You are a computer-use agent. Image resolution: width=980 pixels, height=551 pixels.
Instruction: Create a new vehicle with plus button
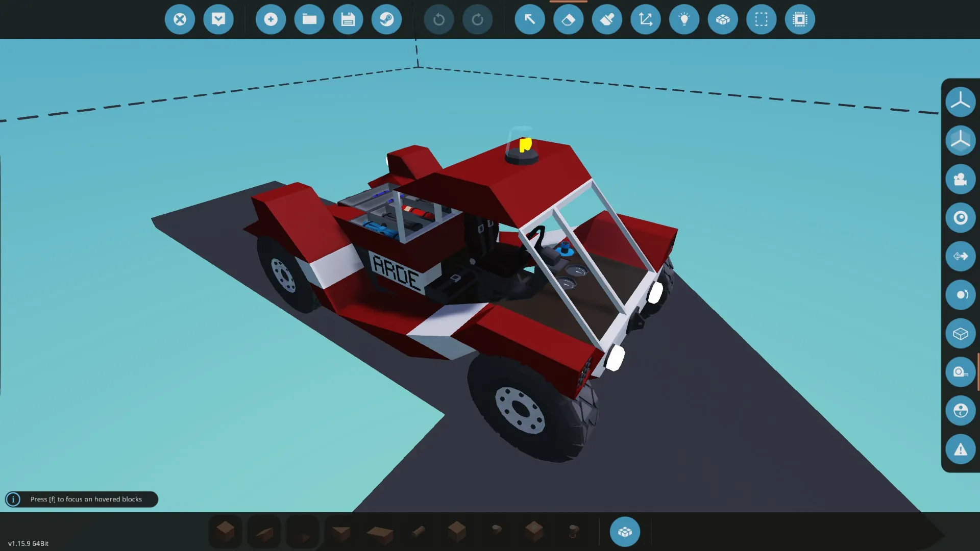click(271, 19)
